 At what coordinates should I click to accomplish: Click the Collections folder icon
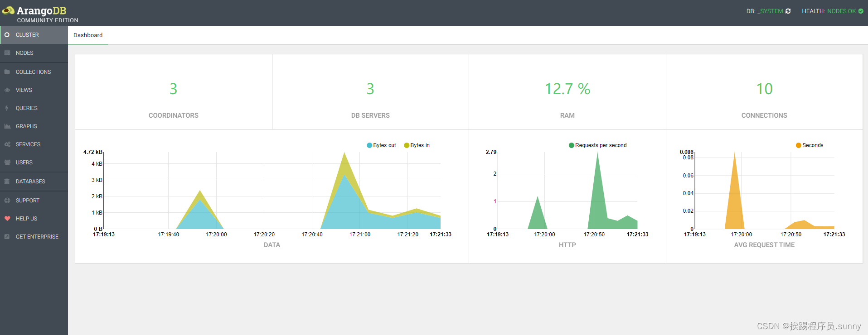pos(7,72)
